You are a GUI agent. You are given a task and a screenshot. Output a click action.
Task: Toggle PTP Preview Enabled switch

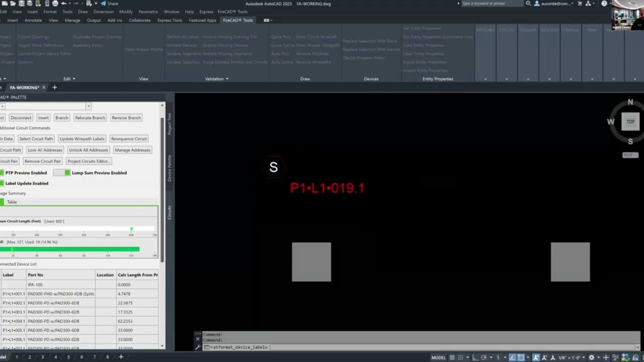(x=2, y=172)
